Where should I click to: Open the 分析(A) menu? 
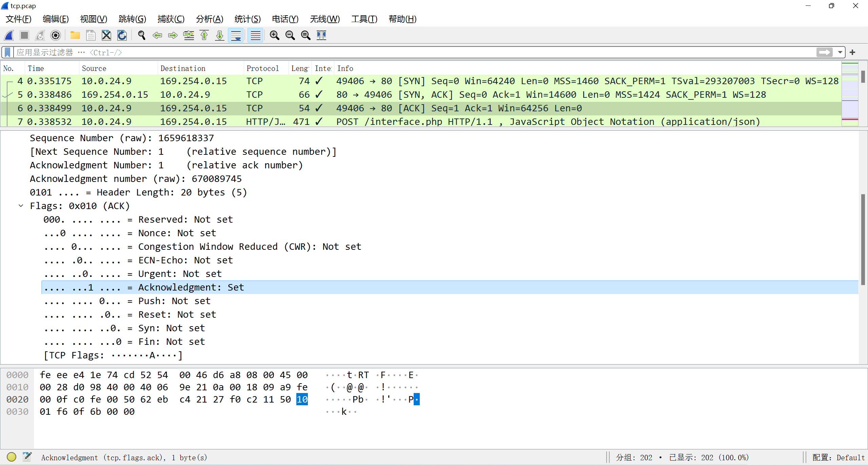coord(210,19)
